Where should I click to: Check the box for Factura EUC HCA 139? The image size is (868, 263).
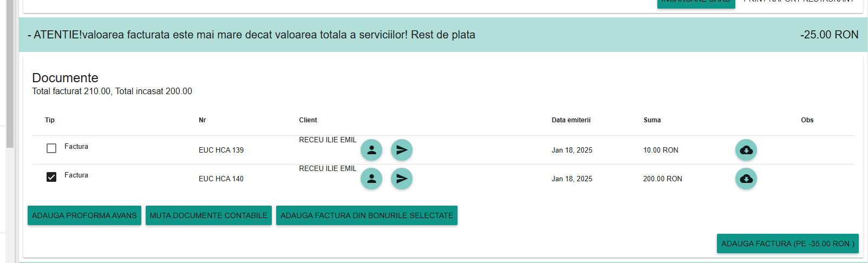(x=51, y=148)
